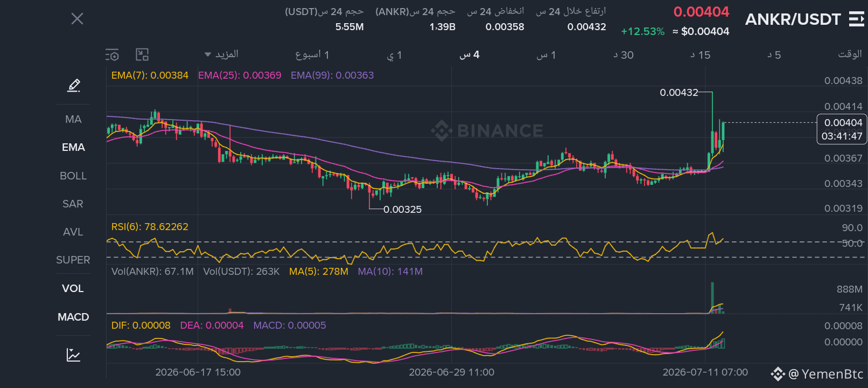Click the ≈ $0.00404 USD price
Screen dimensions: 868x388
pyautogui.click(x=701, y=31)
